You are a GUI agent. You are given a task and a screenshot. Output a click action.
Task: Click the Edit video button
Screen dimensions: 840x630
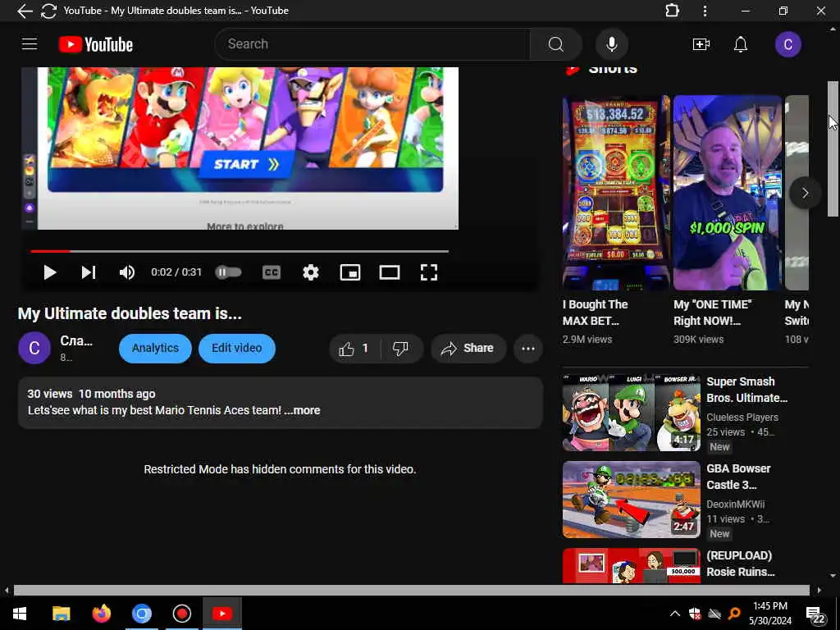[x=237, y=348]
